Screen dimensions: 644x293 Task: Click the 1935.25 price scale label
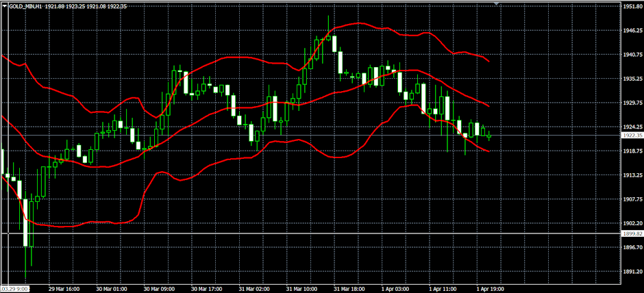click(633, 79)
